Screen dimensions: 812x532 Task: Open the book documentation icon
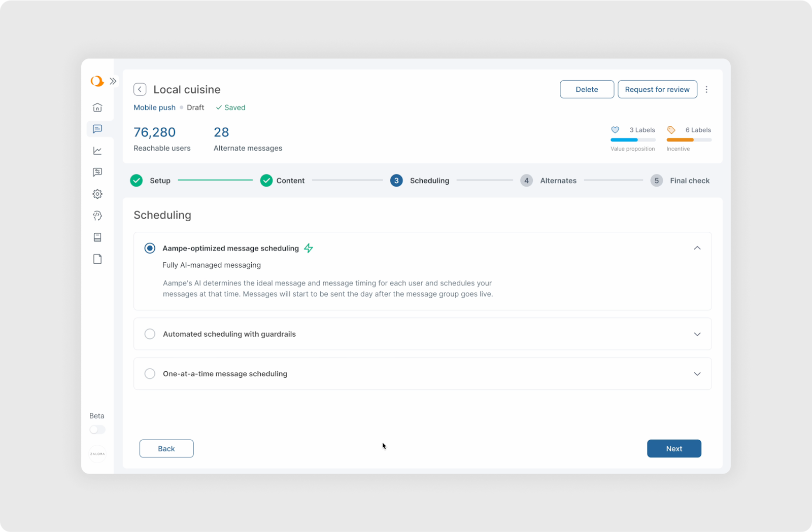[x=97, y=237]
